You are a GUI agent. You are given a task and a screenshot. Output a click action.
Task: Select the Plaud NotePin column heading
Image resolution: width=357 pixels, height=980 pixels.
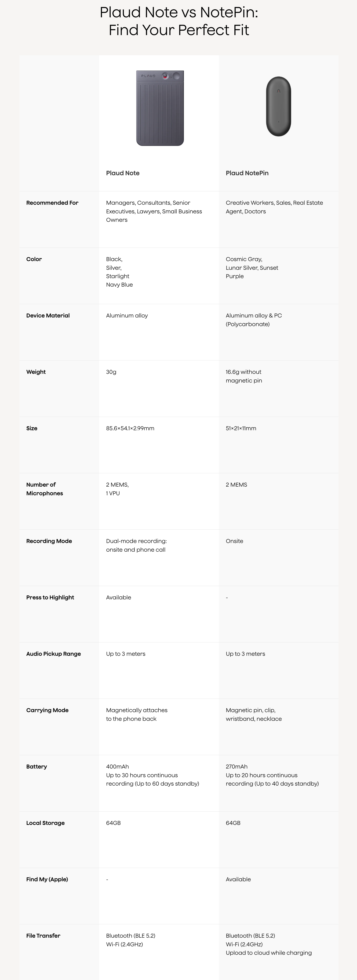pyautogui.click(x=247, y=173)
